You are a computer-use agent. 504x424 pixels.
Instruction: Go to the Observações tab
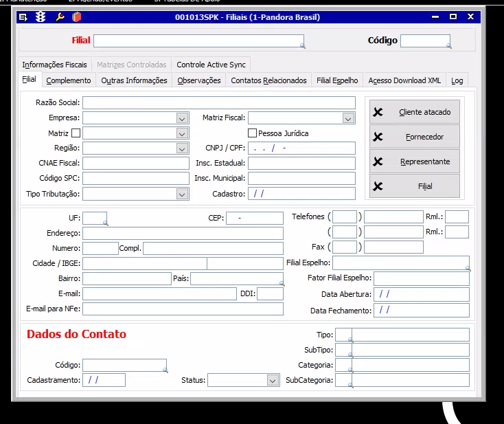click(x=199, y=80)
